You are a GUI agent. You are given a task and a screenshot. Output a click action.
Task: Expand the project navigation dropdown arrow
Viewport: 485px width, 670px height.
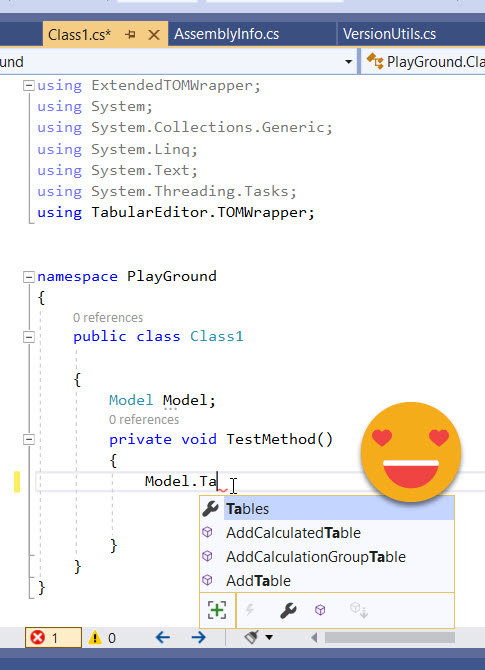349,62
